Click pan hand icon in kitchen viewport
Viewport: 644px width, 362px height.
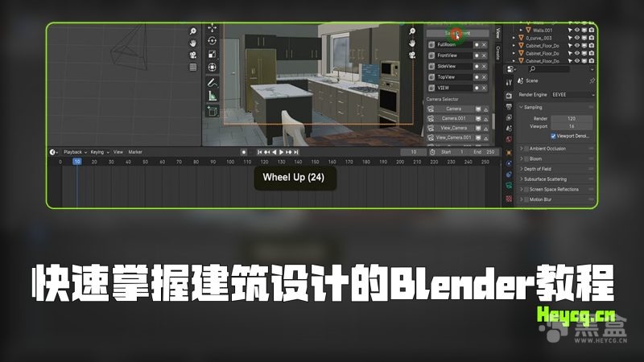tap(412, 43)
